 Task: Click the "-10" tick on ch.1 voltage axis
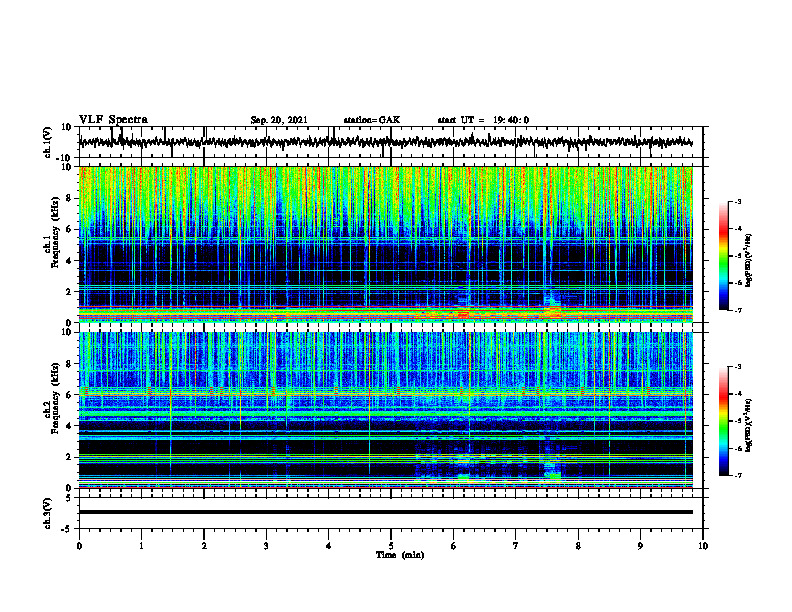pyautogui.click(x=65, y=158)
